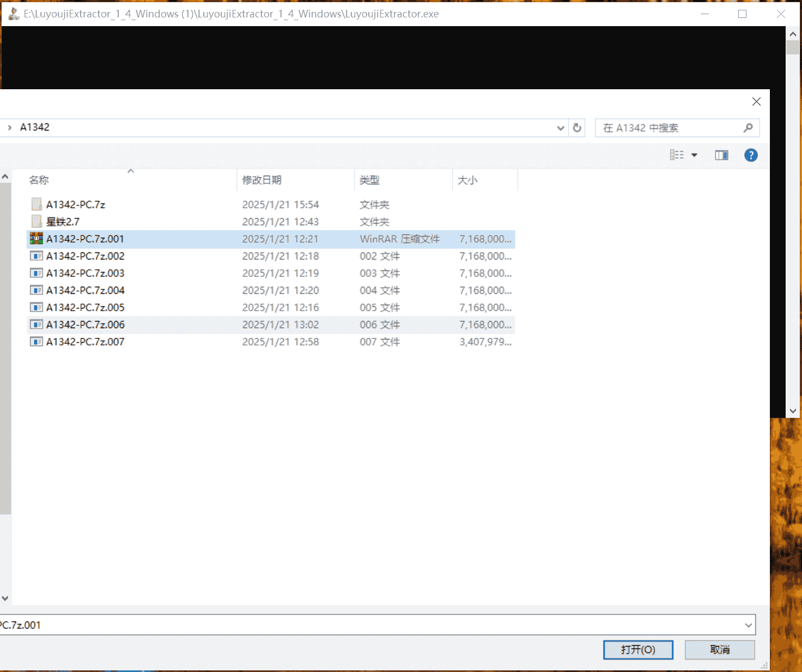
Task: Open the address bar history dropdown
Action: (x=560, y=128)
